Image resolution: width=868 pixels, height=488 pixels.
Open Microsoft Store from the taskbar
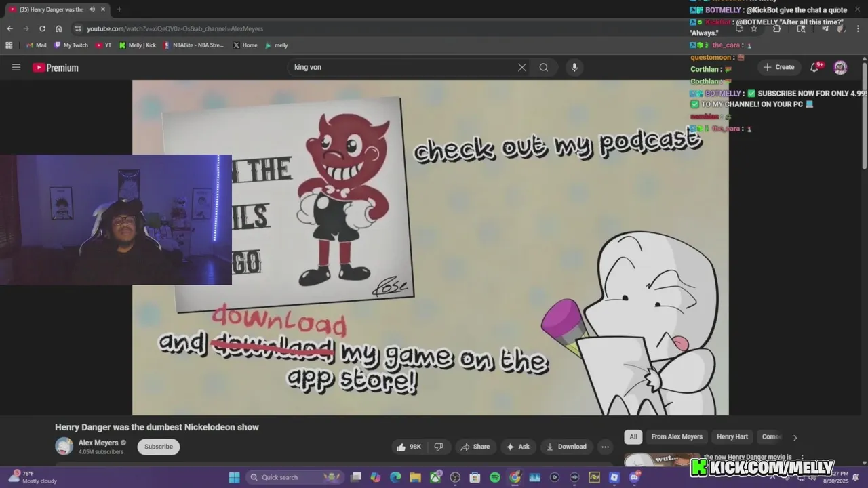(475, 477)
